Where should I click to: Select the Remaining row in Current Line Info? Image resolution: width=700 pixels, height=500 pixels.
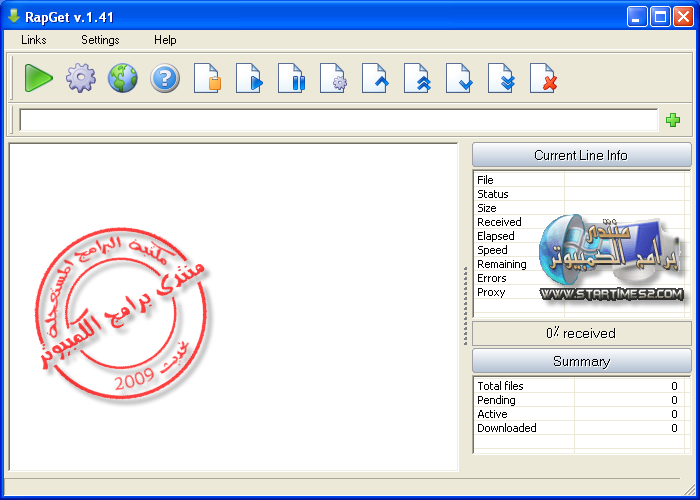click(x=580, y=264)
